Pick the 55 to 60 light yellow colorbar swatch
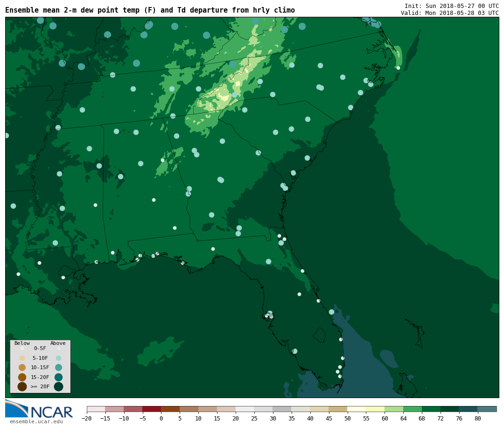Screen dimensions: 504x427 click(375, 409)
